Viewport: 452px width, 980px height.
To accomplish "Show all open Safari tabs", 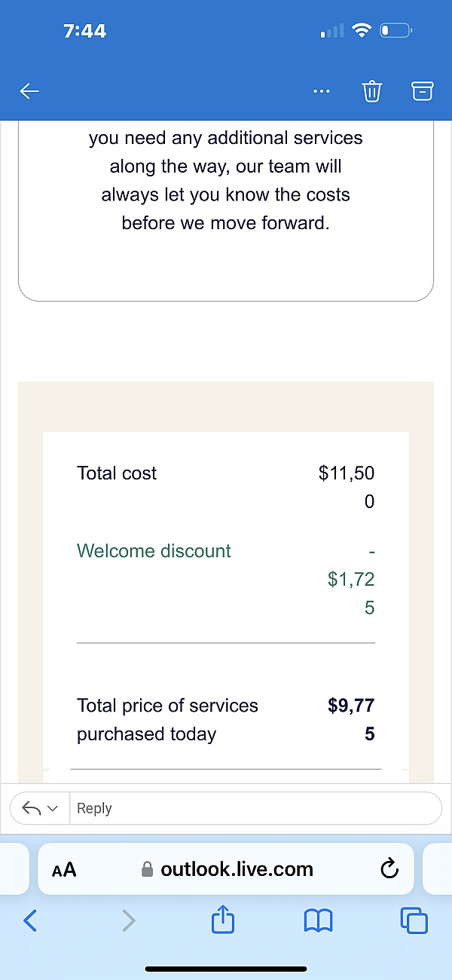I will click(x=414, y=920).
